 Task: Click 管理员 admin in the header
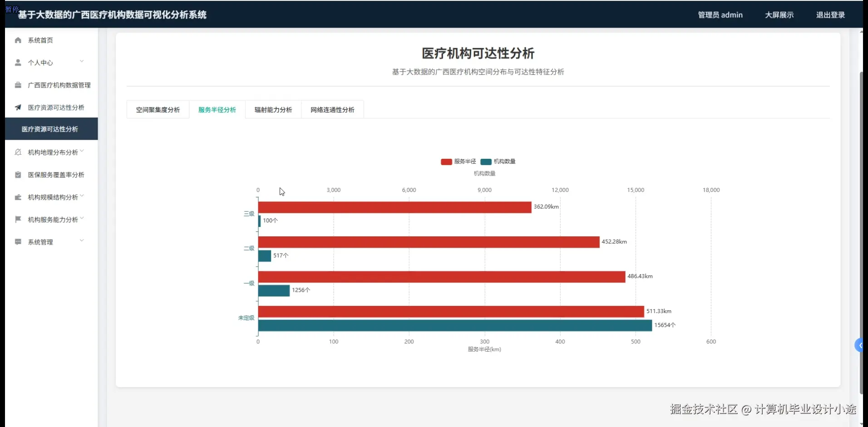(x=720, y=15)
